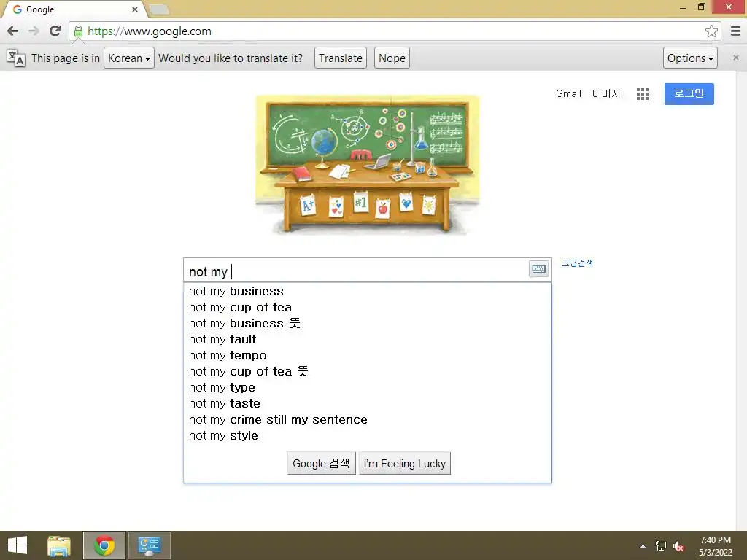
Task: Open File Explorer from taskbar
Action: 59,545
